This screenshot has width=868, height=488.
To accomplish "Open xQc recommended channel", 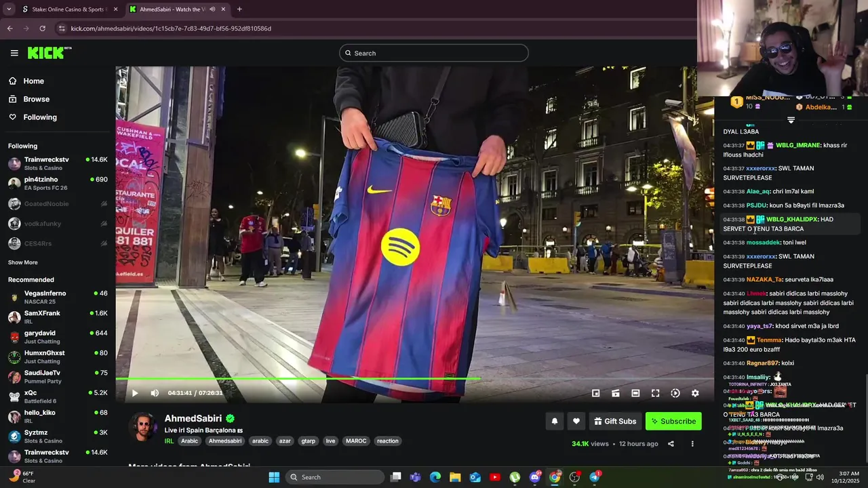I will (x=58, y=396).
